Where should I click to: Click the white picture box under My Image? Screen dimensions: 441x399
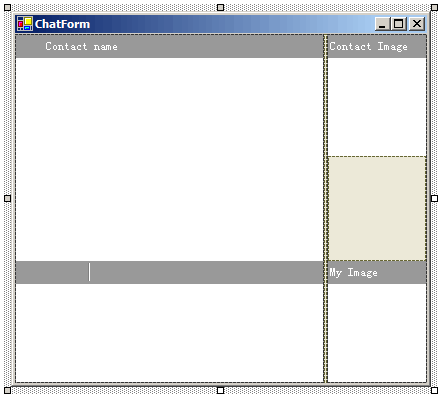point(377,333)
